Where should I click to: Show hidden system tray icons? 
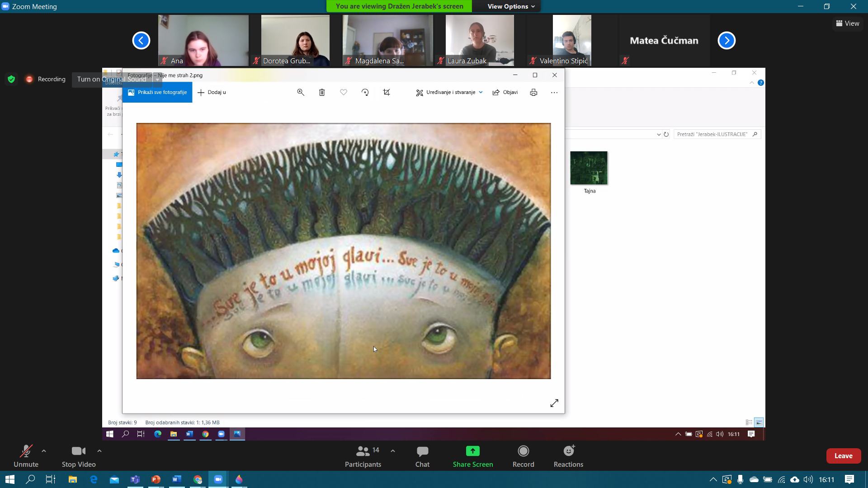713,479
